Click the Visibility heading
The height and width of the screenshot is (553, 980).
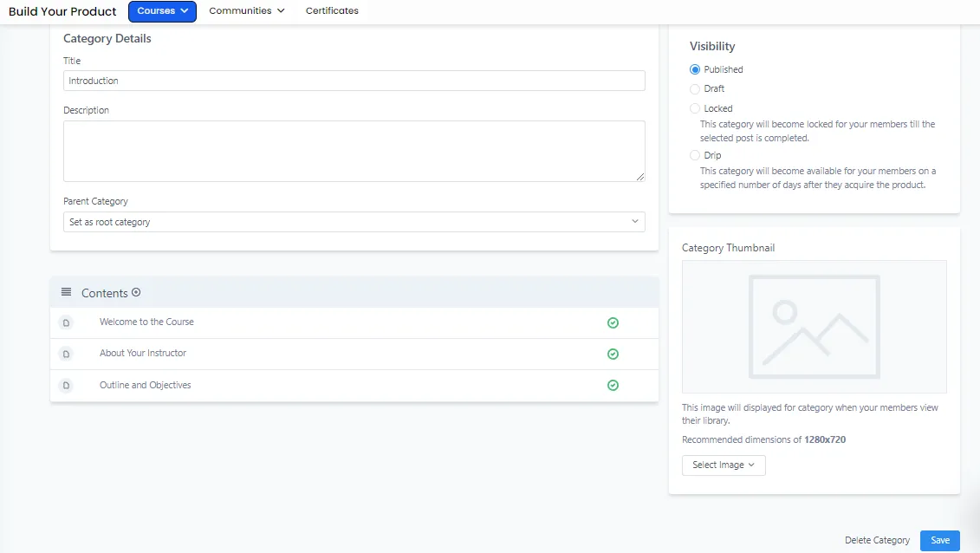click(x=712, y=46)
